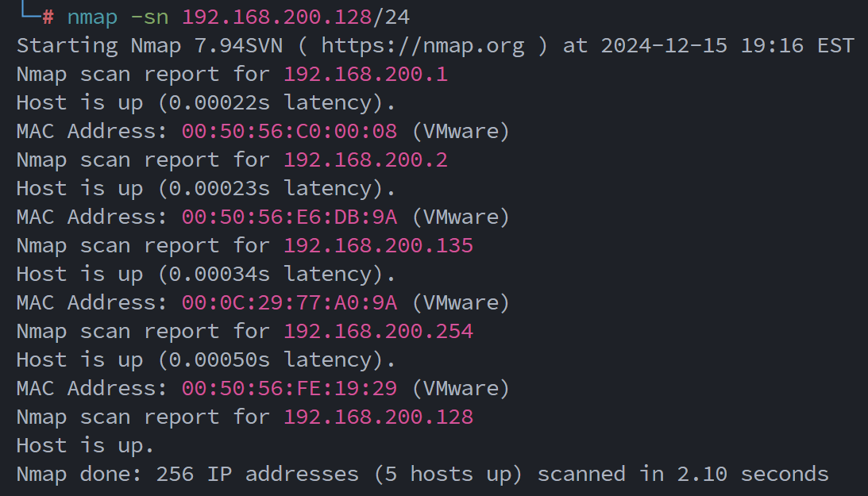Select MAC address 00:50:56:FE:19:29
Viewport: 868px width, 496px height.
tap(289, 388)
